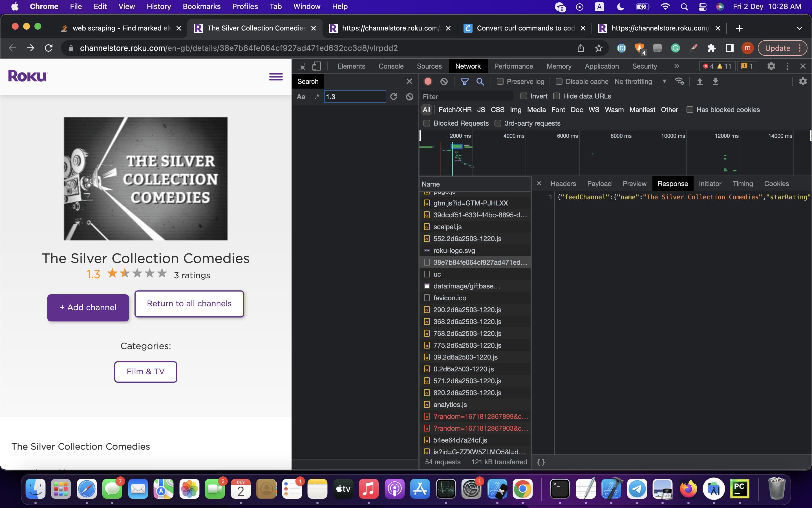The height and width of the screenshot is (508, 812).
Task: Open the Film & TV category
Action: tap(145, 372)
